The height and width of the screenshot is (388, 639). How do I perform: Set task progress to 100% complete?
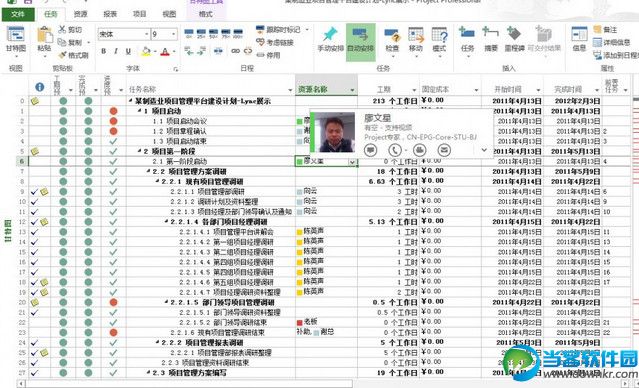(x=238, y=33)
